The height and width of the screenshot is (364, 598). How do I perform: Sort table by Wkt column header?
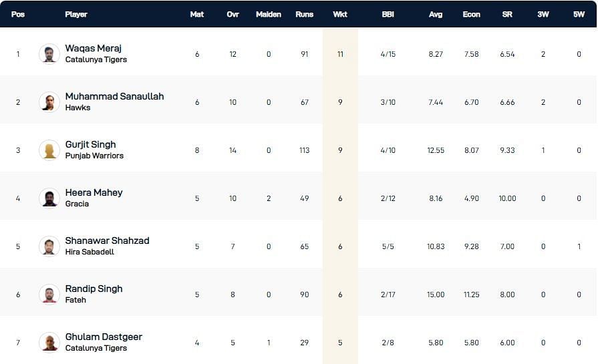pyautogui.click(x=340, y=14)
